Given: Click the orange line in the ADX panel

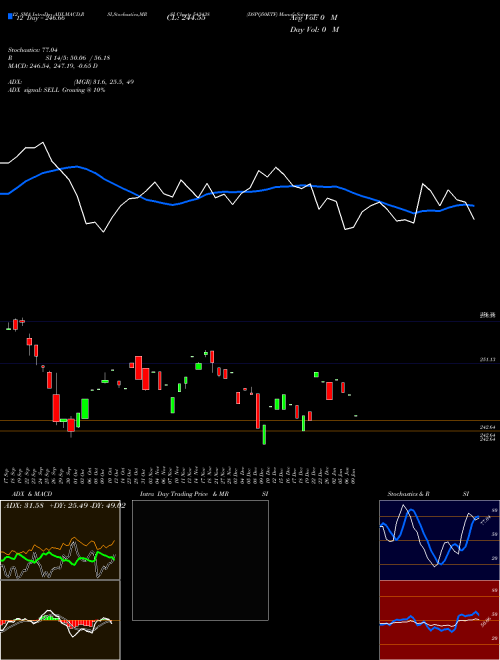Looking at the screenshot, I should click(x=59, y=546).
